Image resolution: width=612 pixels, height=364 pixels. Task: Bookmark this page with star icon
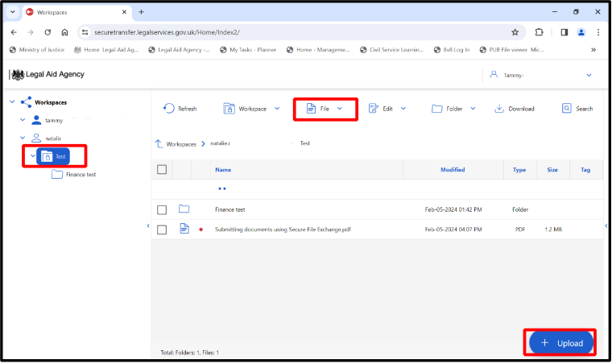click(x=515, y=32)
